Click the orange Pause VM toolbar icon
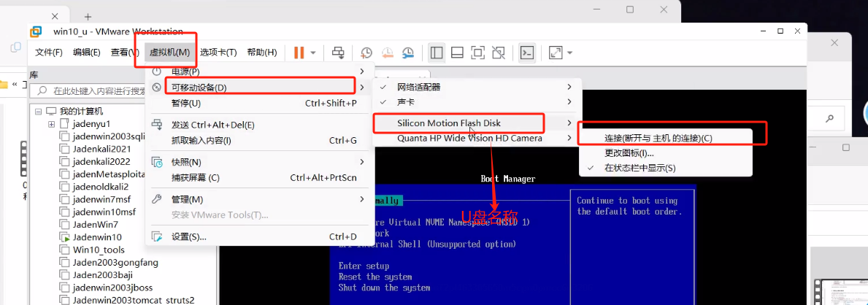The image size is (868, 305). point(299,53)
